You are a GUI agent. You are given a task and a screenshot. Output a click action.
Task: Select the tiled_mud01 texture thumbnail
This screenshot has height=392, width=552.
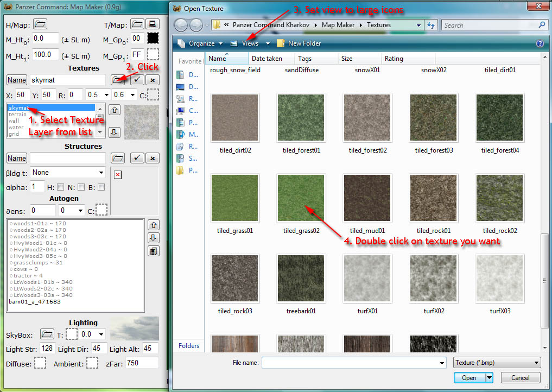367,198
